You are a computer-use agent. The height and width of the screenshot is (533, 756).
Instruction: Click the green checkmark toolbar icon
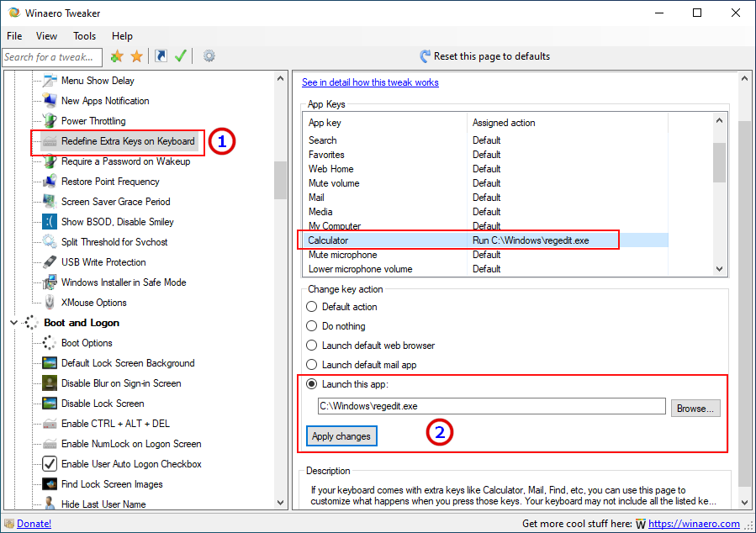pos(181,56)
